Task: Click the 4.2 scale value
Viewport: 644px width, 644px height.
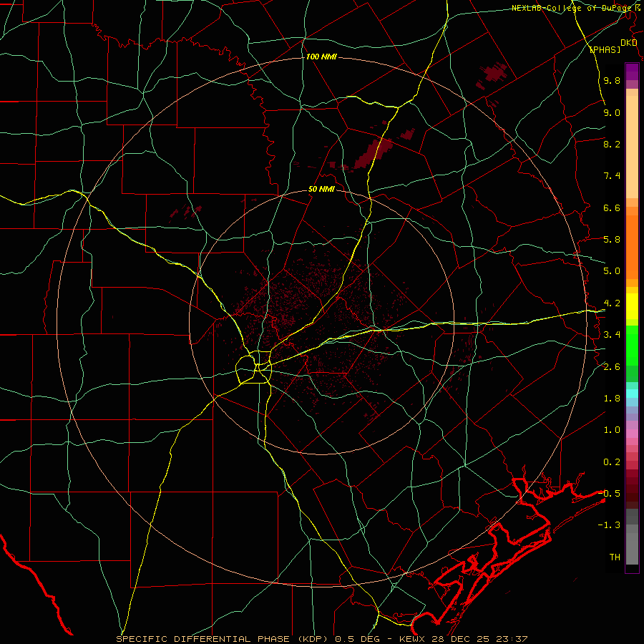Action: [x=612, y=303]
